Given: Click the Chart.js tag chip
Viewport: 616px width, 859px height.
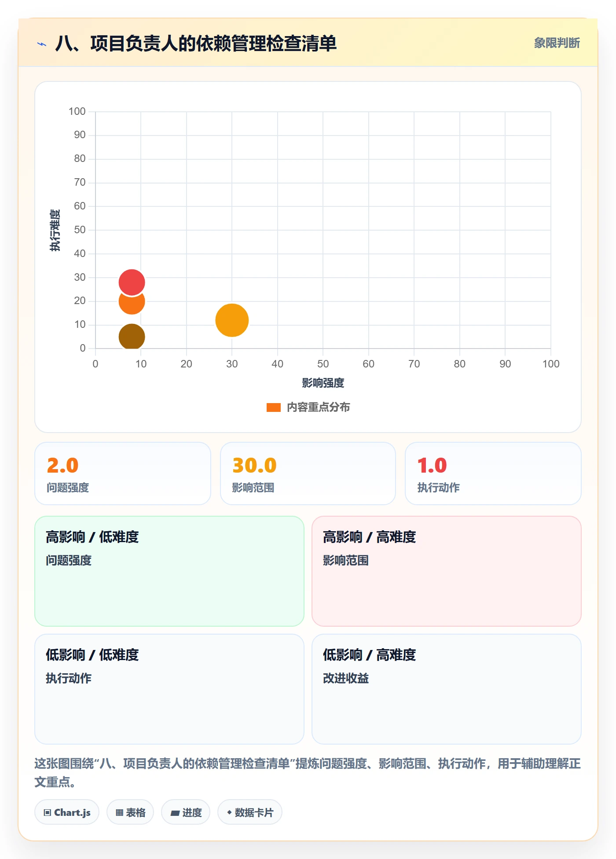Looking at the screenshot, I should (67, 812).
